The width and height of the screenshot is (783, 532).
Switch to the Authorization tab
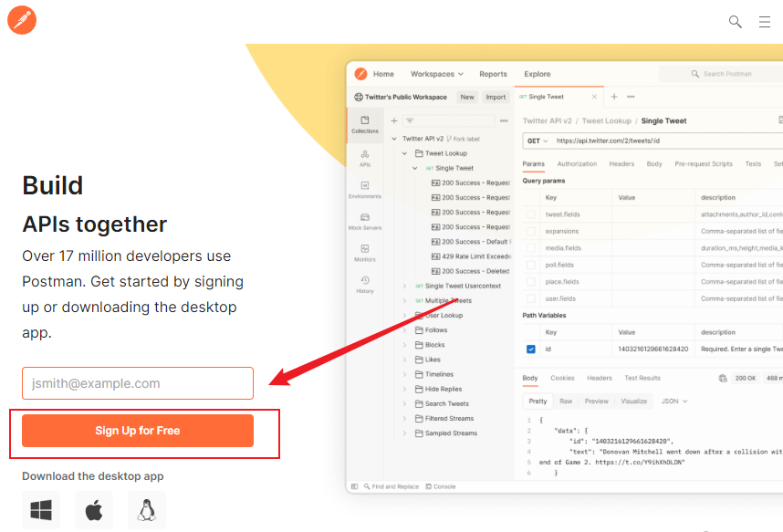(577, 164)
